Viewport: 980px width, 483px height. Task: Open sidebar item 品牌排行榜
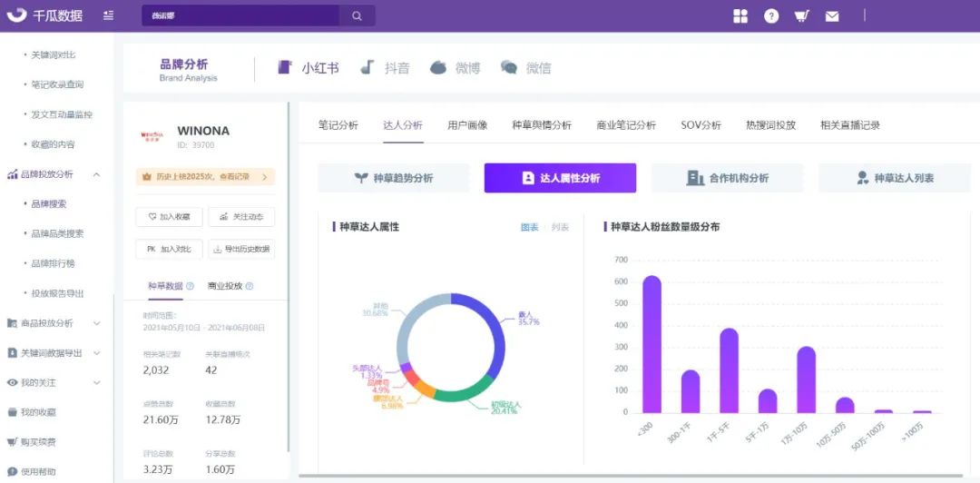(x=54, y=263)
